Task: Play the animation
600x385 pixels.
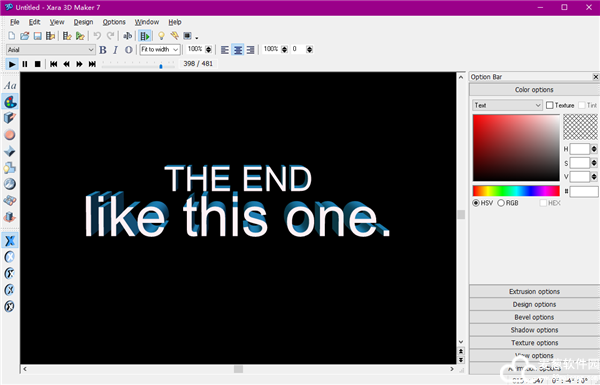Action: (12, 64)
